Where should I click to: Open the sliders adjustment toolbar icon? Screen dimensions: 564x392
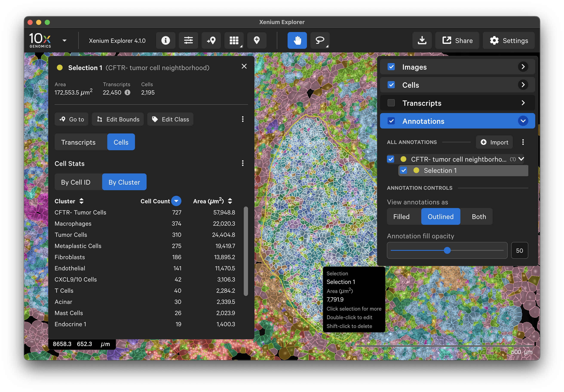[188, 40]
